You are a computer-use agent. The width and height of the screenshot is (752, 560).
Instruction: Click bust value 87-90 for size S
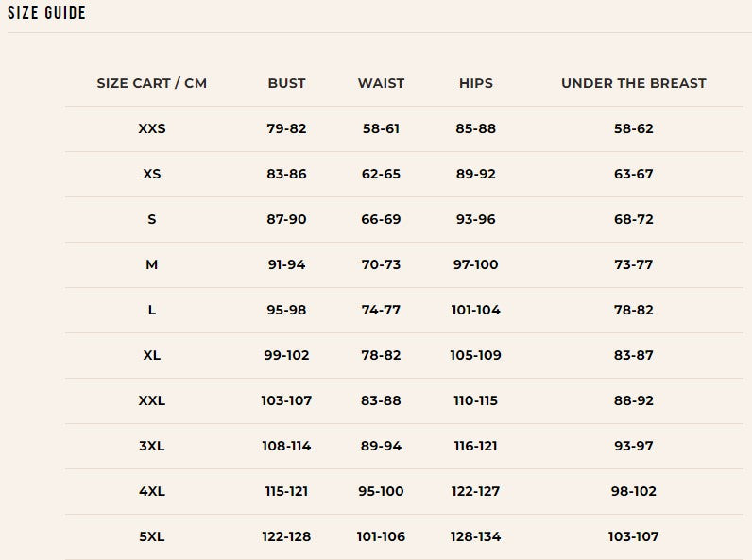pos(286,219)
